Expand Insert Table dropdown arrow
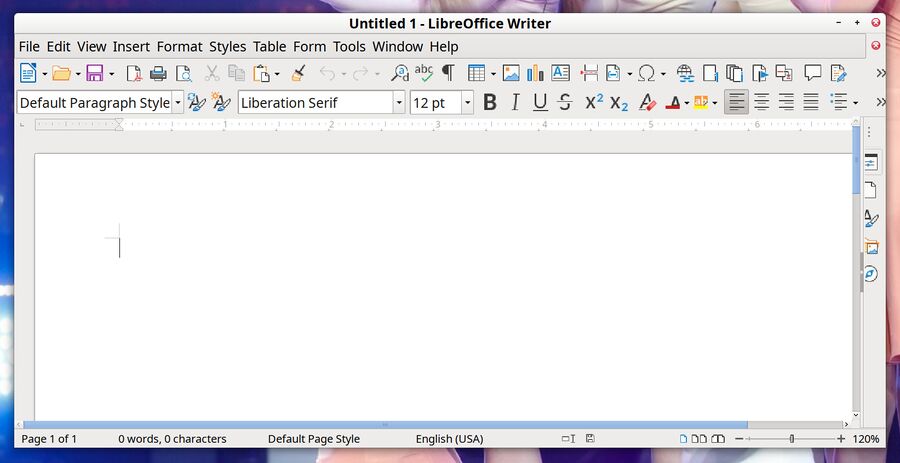Screen dimensions: 900x463 (492, 73)
